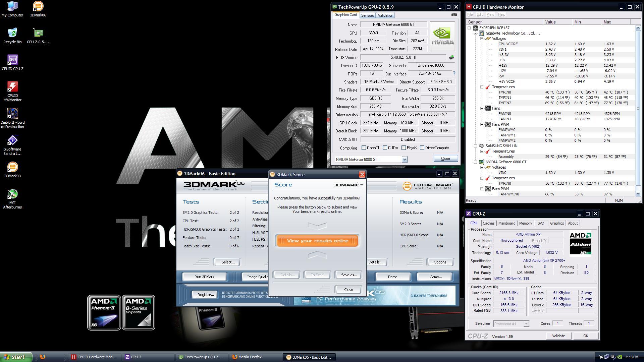The width and height of the screenshot is (644, 362).
Task: Switch to Sensors tab in GPU-Z
Action: [367, 15]
